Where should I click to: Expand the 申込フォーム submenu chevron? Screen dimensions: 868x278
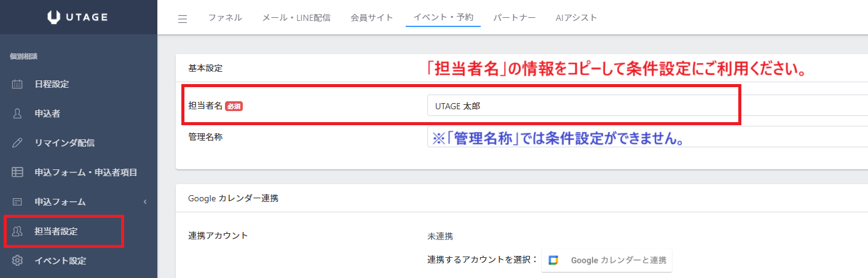[x=145, y=202]
